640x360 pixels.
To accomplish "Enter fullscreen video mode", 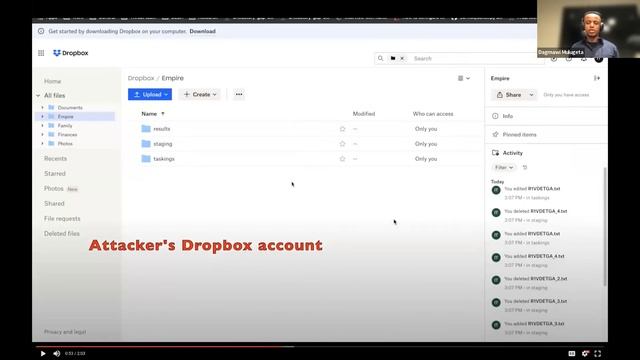I will [598, 353].
